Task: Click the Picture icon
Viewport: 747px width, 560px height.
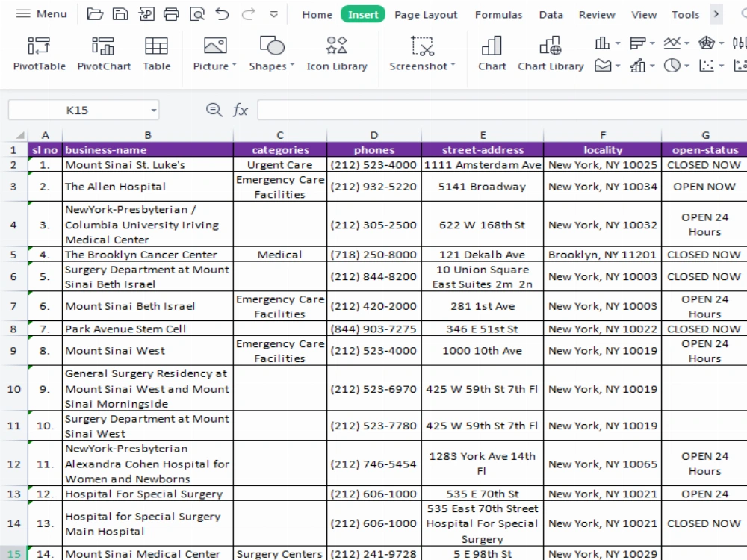Action: pos(215,46)
